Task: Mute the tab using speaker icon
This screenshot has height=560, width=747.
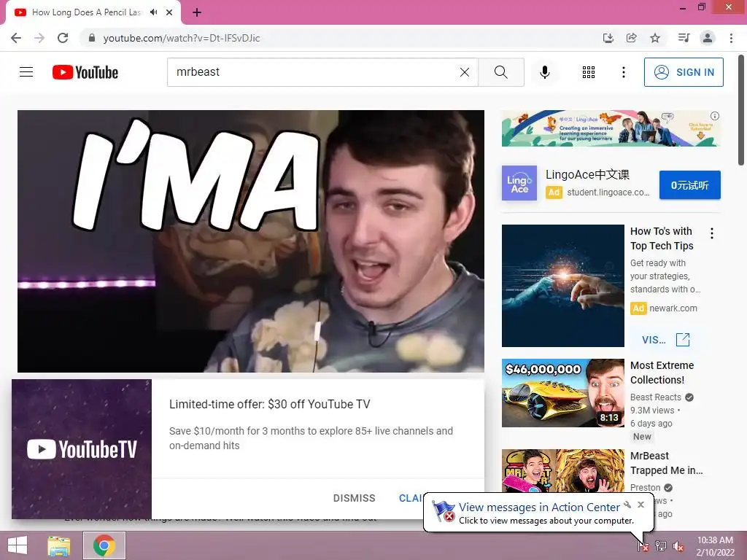Action: click(x=153, y=12)
